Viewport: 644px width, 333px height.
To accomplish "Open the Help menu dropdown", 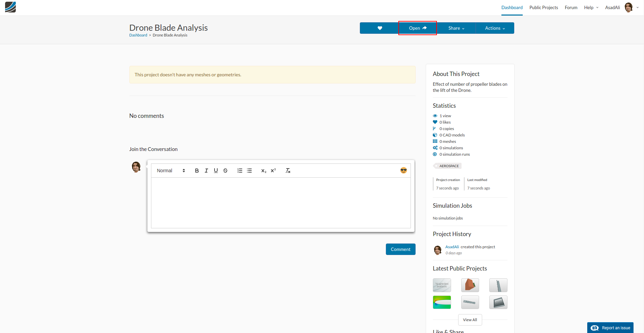I will point(591,7).
